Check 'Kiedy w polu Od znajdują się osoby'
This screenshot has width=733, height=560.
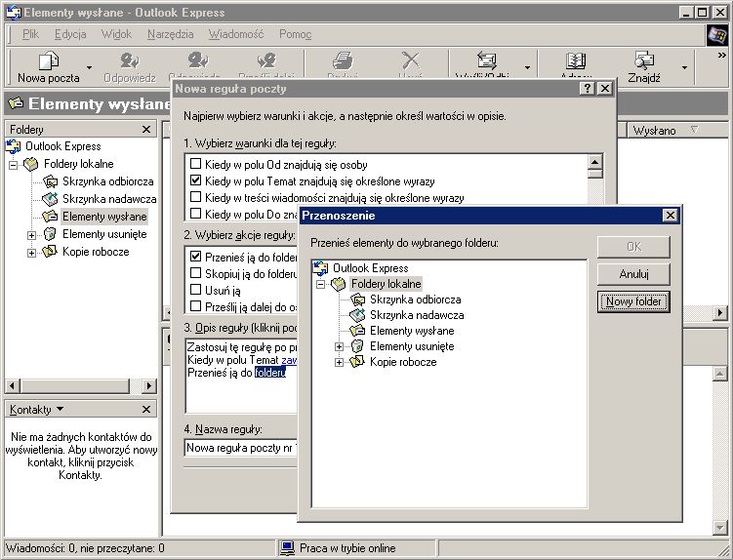(x=196, y=164)
